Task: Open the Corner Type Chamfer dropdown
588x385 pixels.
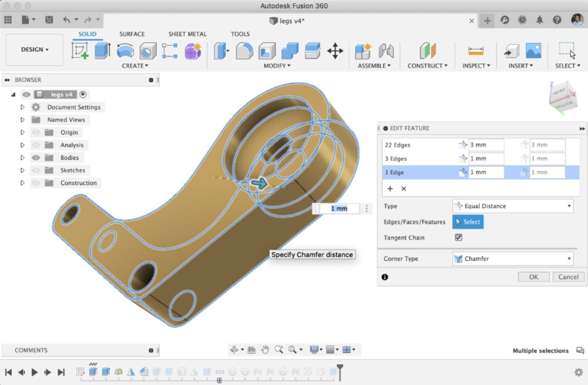Action: (513, 259)
